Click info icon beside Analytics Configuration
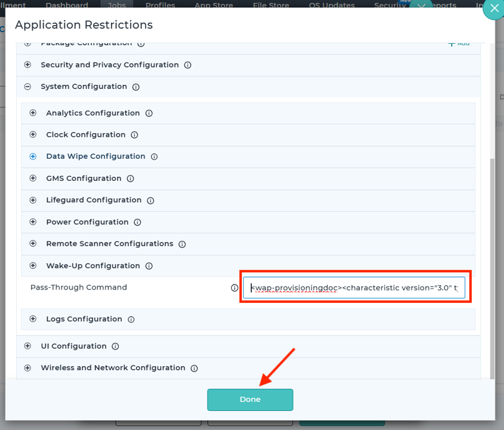Viewport: 504px width, 430px height. (149, 113)
